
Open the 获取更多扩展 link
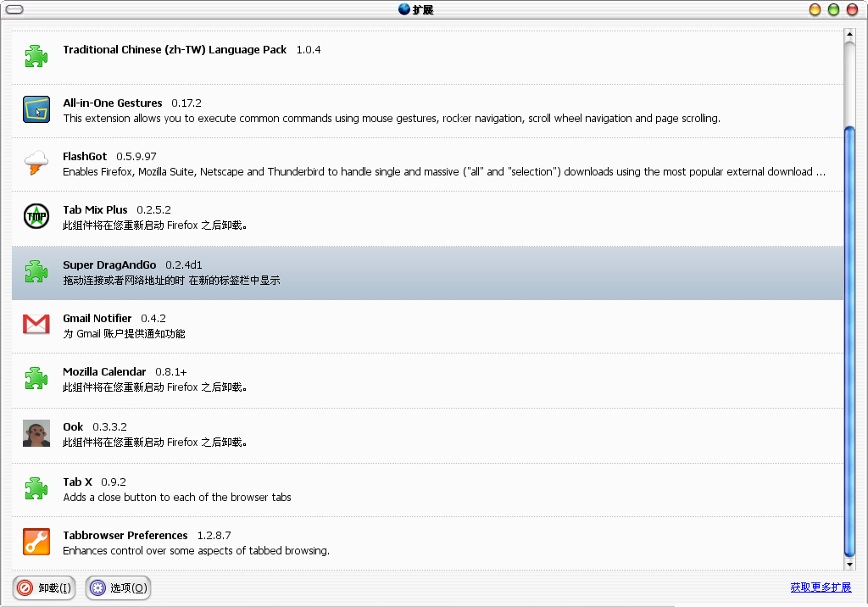point(821,587)
